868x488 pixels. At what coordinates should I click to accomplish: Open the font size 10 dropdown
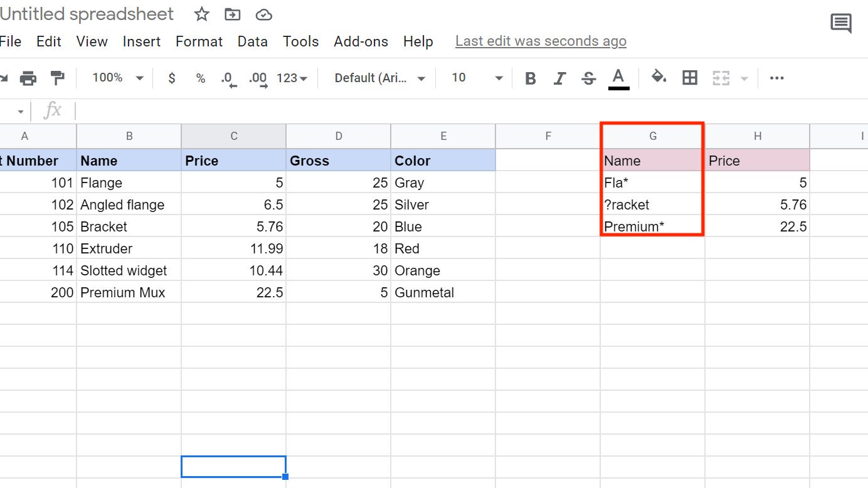coord(477,78)
